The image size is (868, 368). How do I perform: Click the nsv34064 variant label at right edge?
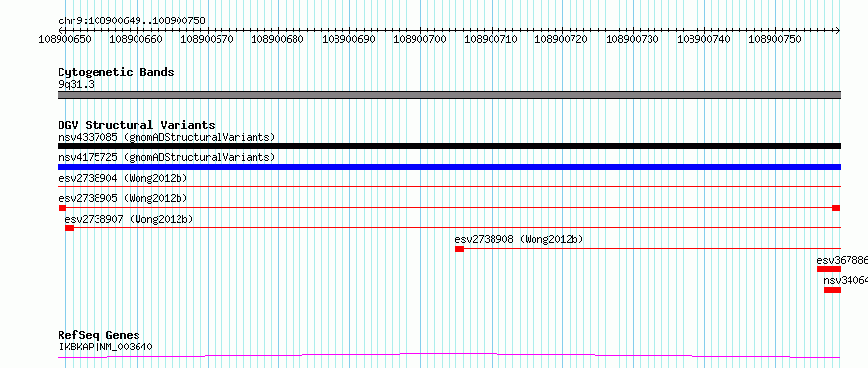(846, 280)
